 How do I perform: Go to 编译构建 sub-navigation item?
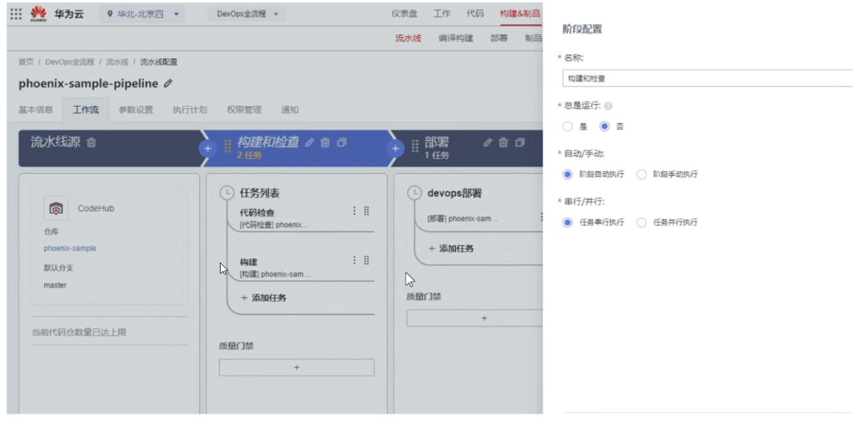(456, 38)
